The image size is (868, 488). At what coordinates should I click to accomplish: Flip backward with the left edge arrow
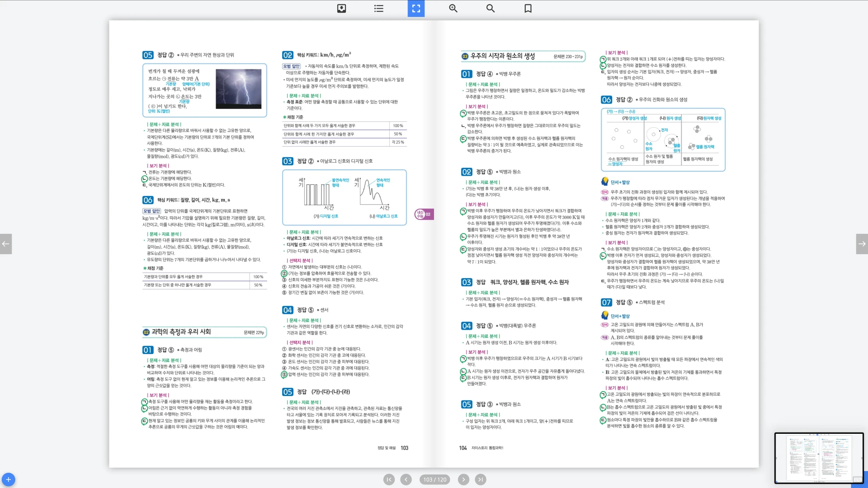6,244
